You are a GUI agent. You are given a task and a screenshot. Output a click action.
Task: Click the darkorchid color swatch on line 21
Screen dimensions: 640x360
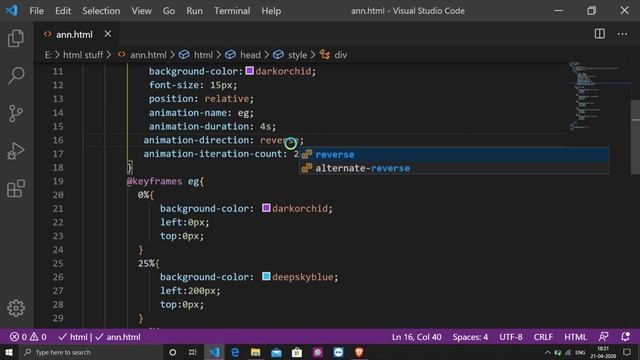pos(266,208)
